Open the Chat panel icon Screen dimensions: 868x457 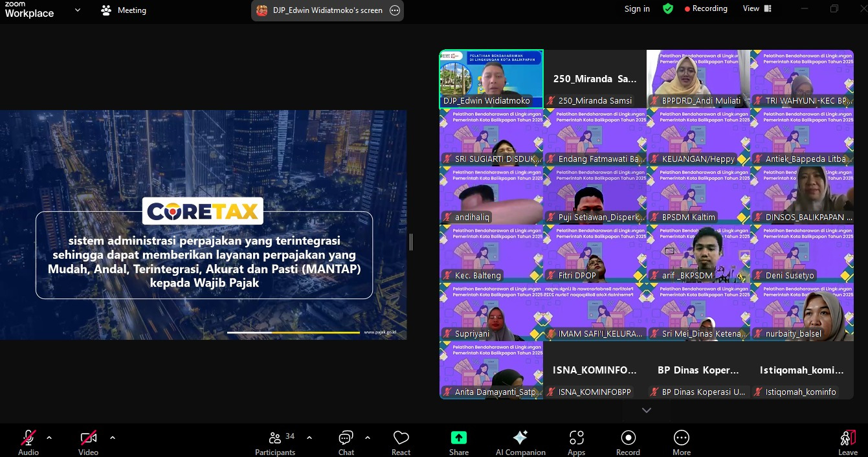pos(346,438)
